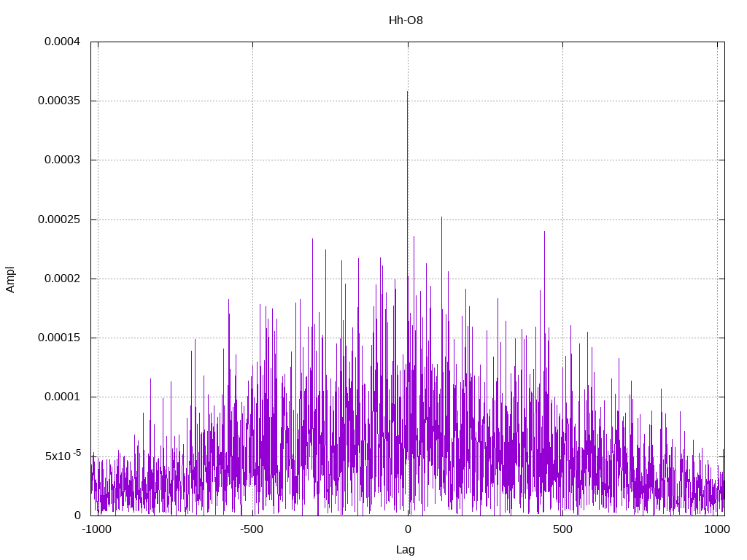Image resolution: width=747 pixels, height=560 pixels.
Task: Click y-axis tick label 0.00025
Action: point(60,219)
